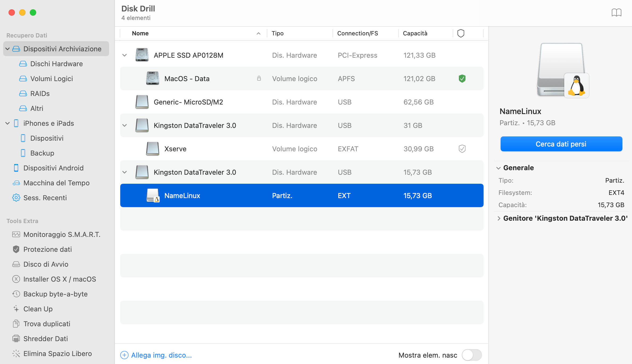Sort by the Nome column arrow
Viewport: 632px width, 364px height.
point(258,34)
